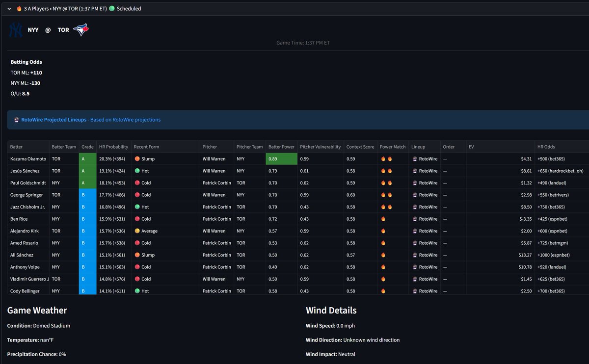Image resolution: width=589 pixels, height=364 pixels.
Task: Sort by the Pitcher Vulnerability column header
Action: click(x=321, y=147)
